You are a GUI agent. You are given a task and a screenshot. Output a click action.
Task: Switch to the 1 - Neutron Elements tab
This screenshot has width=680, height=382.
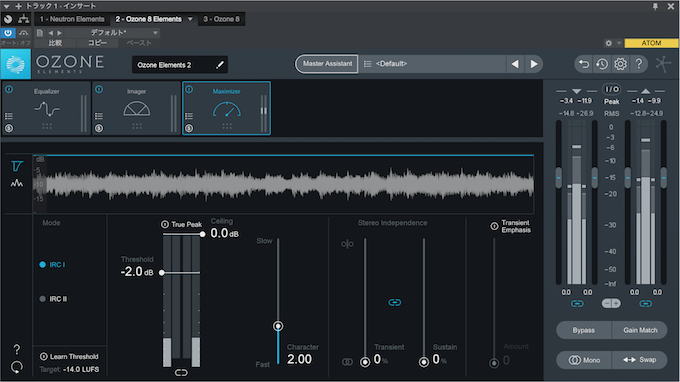tap(72, 19)
